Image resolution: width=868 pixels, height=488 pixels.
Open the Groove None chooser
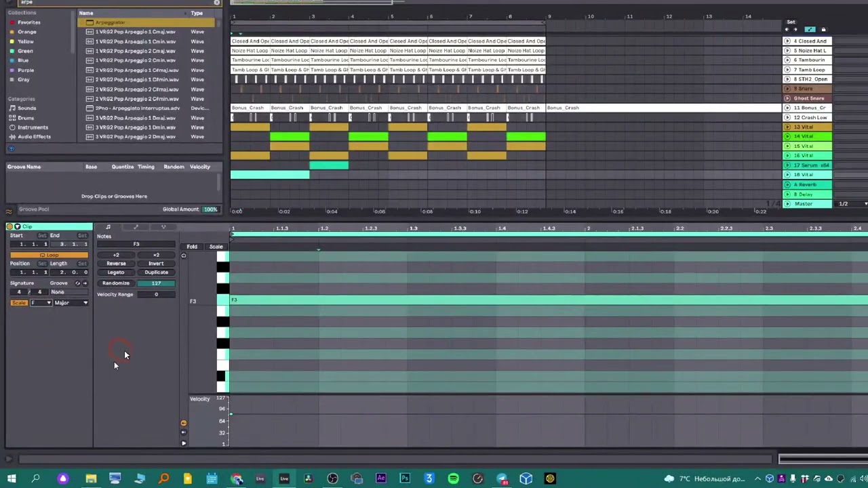click(68, 292)
